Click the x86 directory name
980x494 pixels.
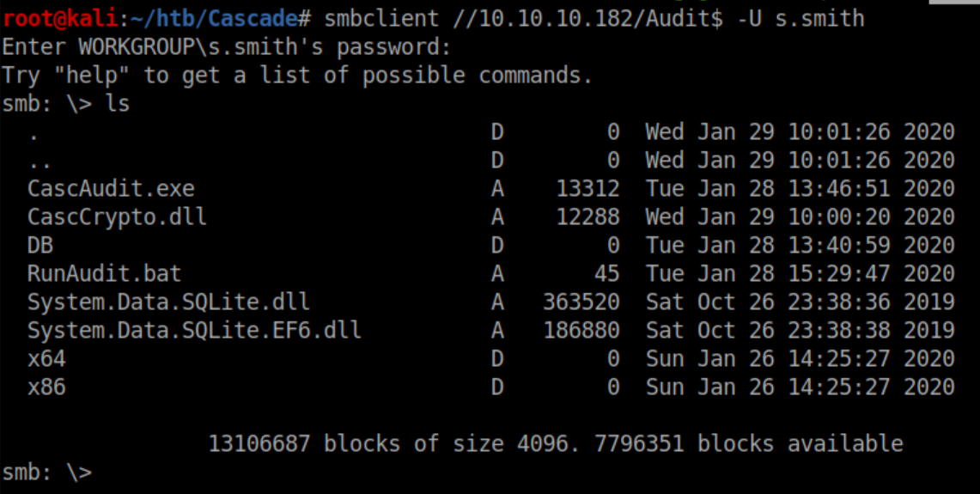[46, 387]
